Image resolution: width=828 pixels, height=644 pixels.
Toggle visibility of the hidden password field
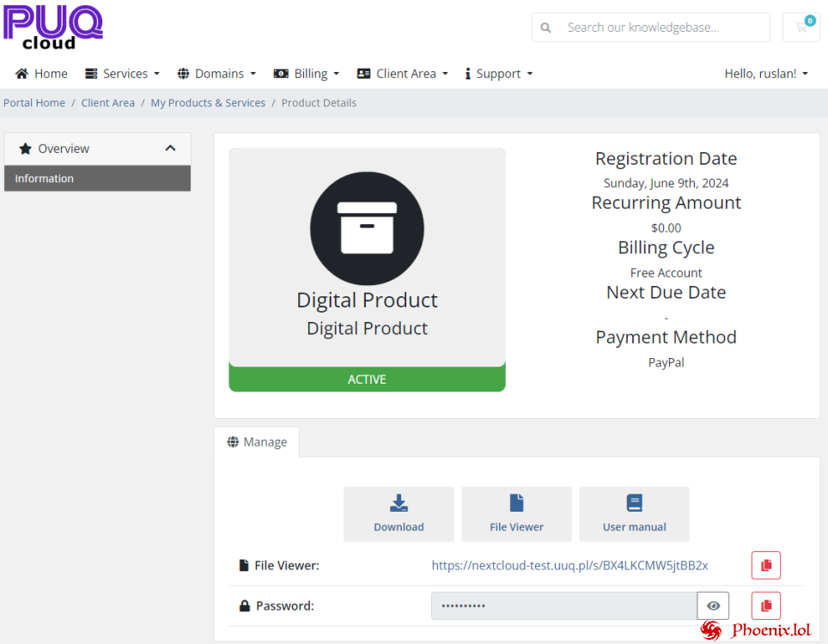(713, 605)
